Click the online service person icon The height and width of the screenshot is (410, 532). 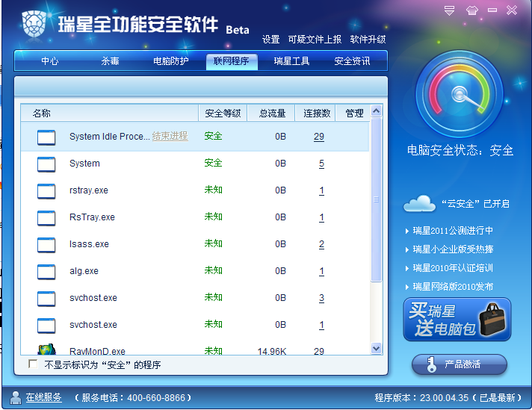tap(15, 397)
